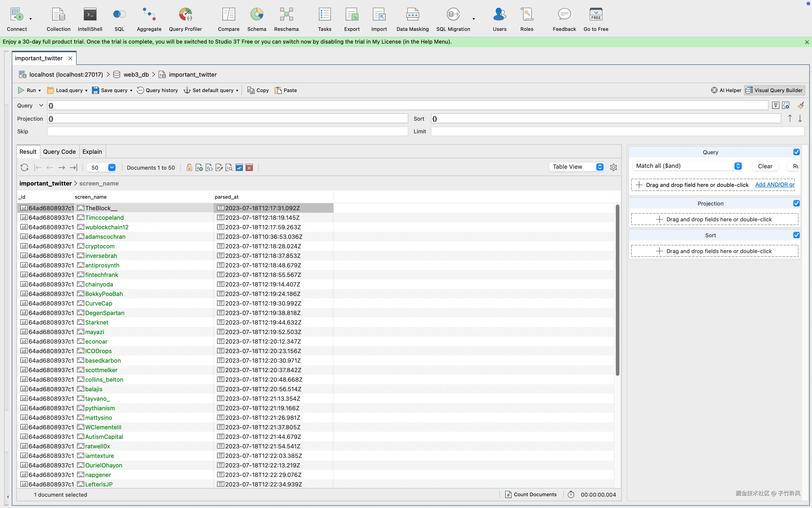
Task: Expand the Load query dropdown
Action: click(86, 90)
